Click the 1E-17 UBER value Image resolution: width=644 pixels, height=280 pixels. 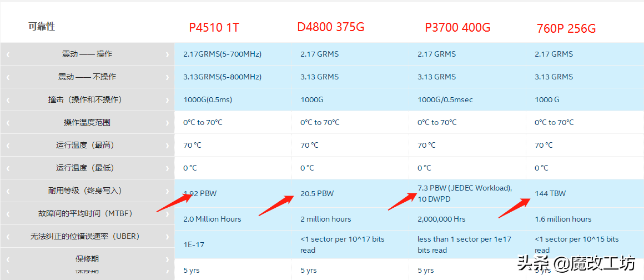click(194, 244)
